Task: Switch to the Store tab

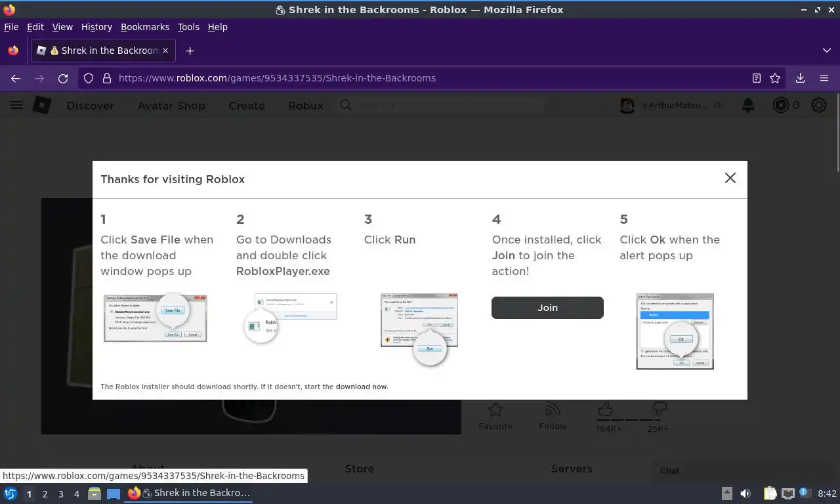Action: click(360, 469)
